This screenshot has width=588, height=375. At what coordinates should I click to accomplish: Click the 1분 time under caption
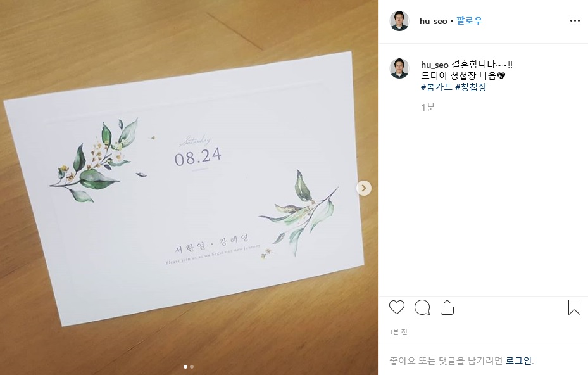pos(428,107)
